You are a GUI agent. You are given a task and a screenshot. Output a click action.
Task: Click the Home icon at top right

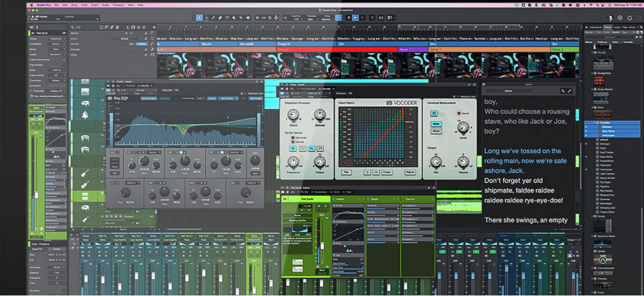pos(630,18)
